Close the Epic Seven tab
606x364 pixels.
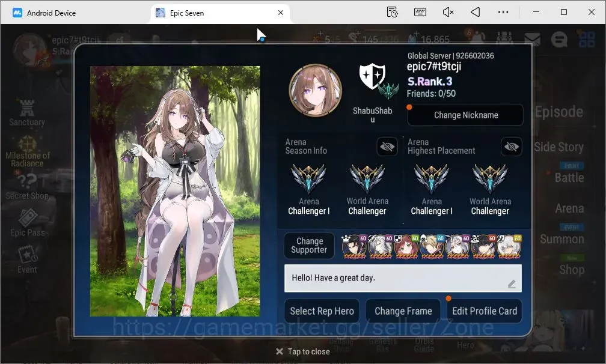pyautogui.click(x=281, y=13)
